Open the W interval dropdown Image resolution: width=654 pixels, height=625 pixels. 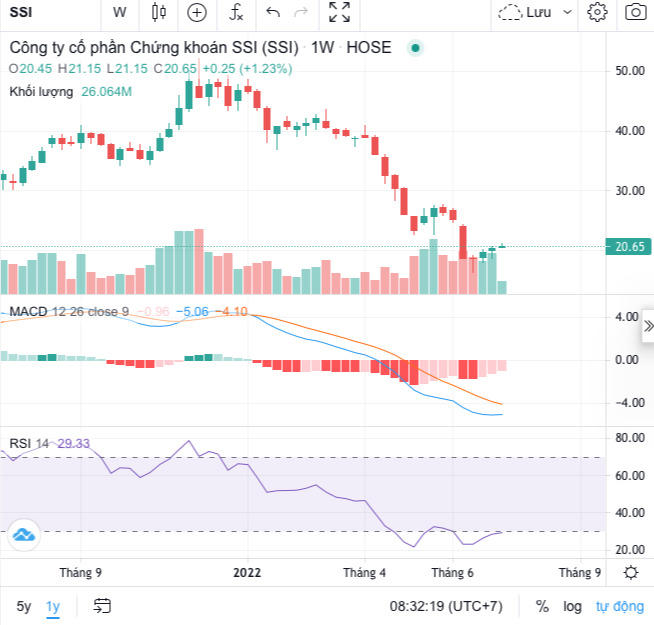click(119, 13)
